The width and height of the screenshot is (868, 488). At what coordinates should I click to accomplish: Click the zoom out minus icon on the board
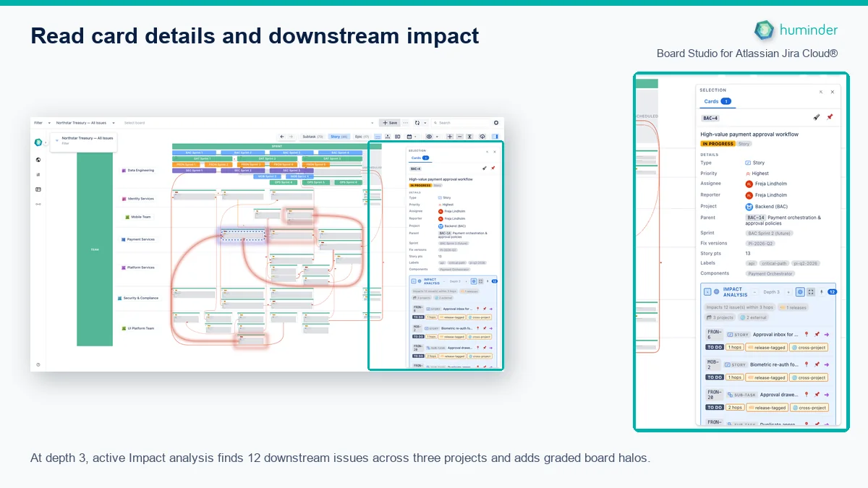pyautogui.click(x=459, y=137)
